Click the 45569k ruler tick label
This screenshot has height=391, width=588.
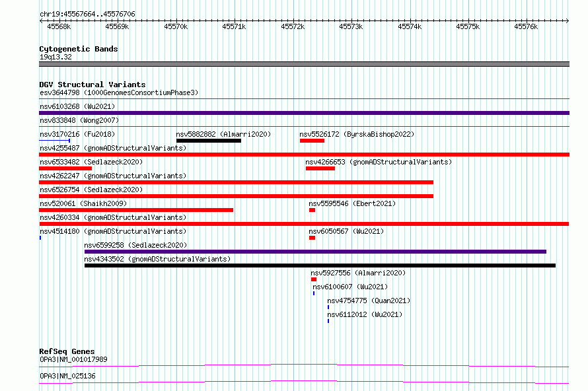117,26
